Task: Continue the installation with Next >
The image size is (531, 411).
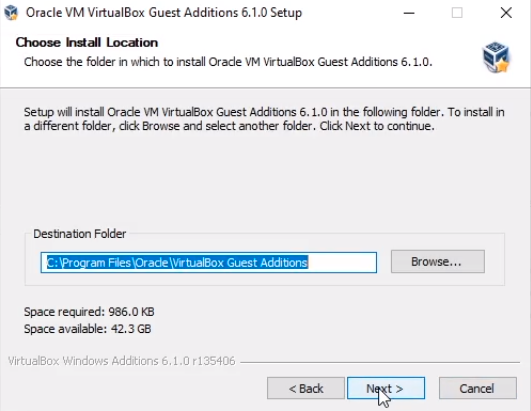Action: (x=386, y=388)
